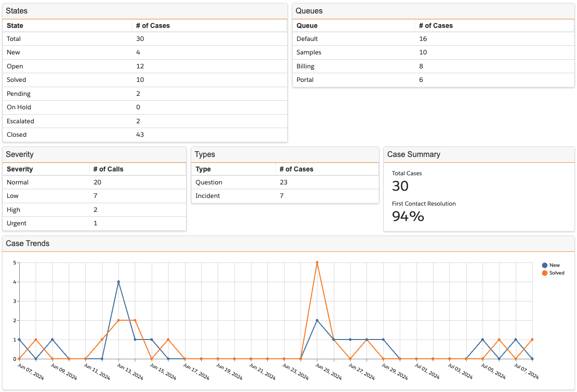Click the Case Summary panel title
The height and width of the screenshot is (392, 577).
pos(413,155)
